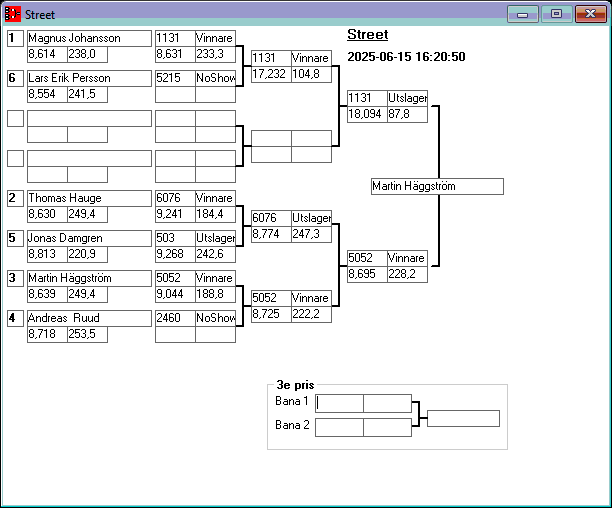
Task: Click seed number 1 box
Action: pyautogui.click(x=15, y=38)
